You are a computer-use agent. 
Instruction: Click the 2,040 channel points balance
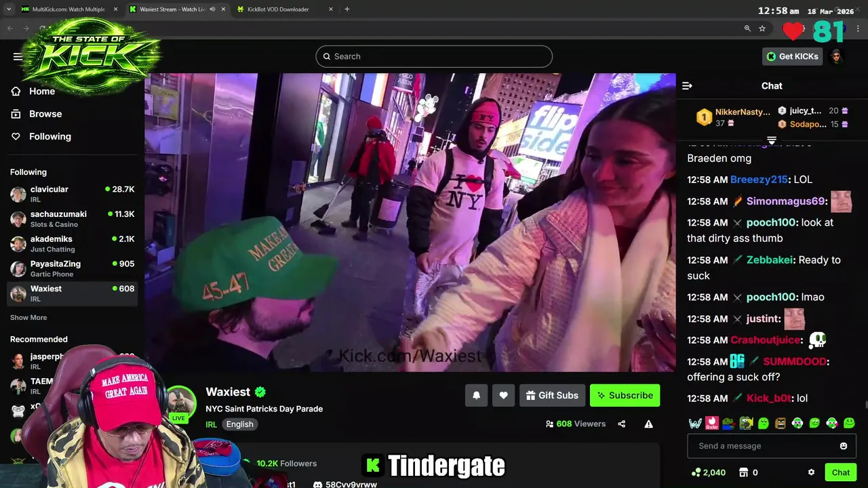point(708,472)
